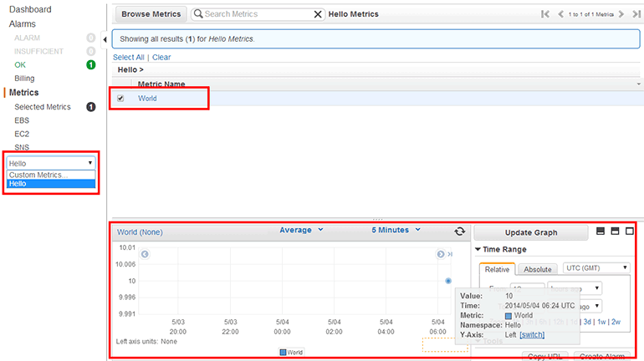The width and height of the screenshot is (644, 361).
Task: Go to the first page of metrics
Action: pos(545,14)
